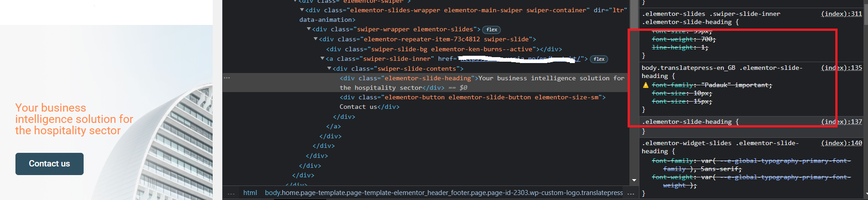Screen dimensions: 868x200
Task: Click the font-weight 700 value
Action: point(706,39)
